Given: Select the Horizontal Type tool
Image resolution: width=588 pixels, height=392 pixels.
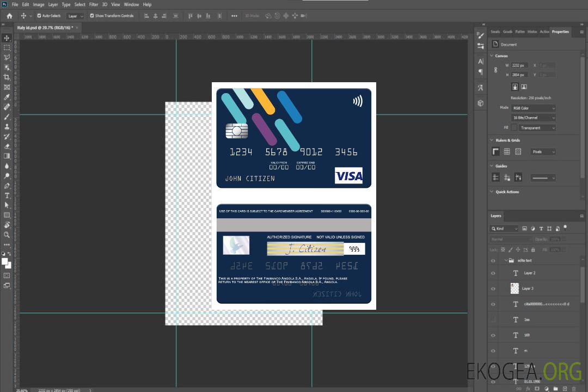Looking at the screenshot, I should point(7,195).
